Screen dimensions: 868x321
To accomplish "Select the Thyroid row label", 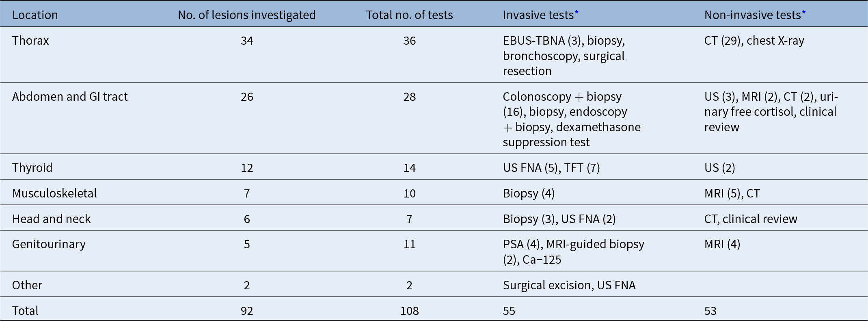I will [x=32, y=168].
